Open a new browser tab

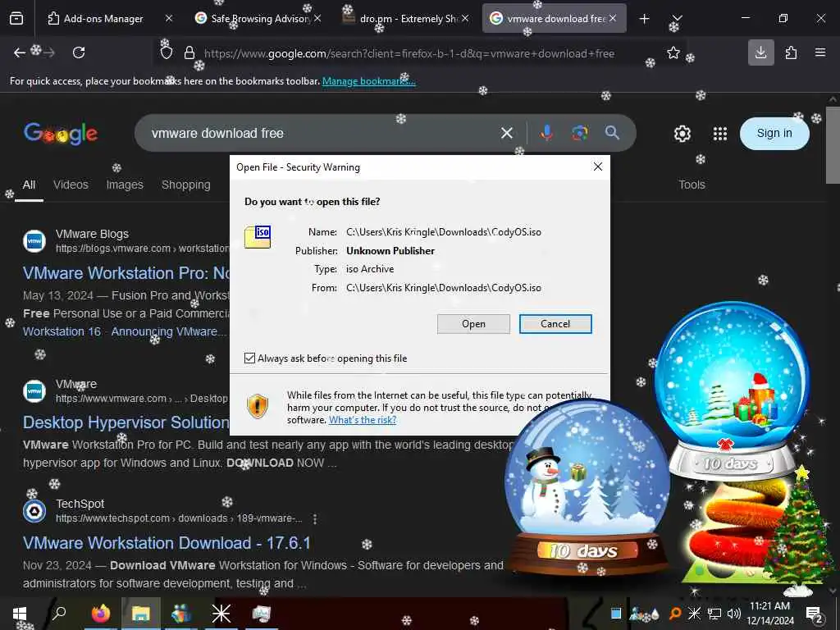[x=645, y=19]
